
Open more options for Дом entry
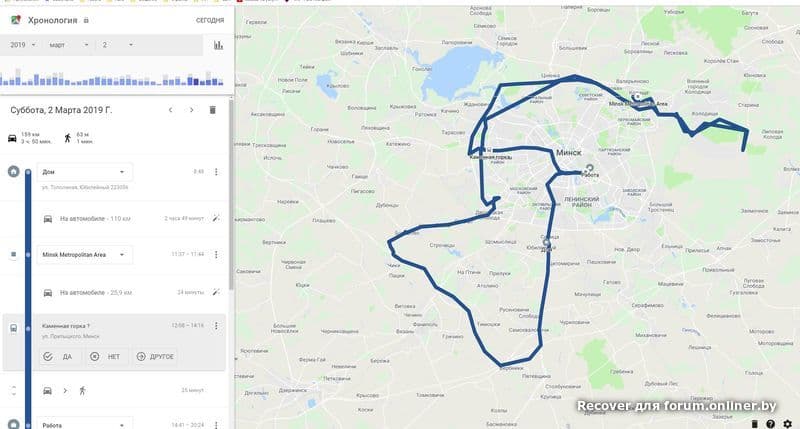[x=216, y=172]
